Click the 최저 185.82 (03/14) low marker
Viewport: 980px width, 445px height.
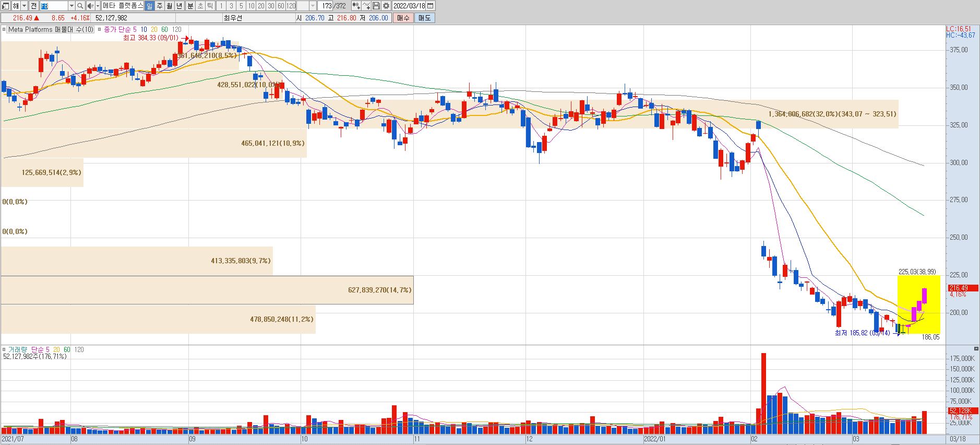(862, 333)
